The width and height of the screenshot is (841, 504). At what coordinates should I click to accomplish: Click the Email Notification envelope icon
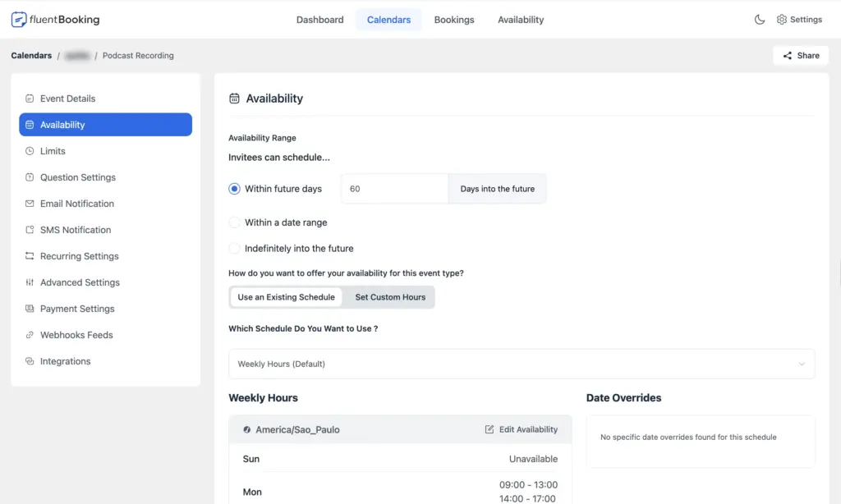click(30, 204)
